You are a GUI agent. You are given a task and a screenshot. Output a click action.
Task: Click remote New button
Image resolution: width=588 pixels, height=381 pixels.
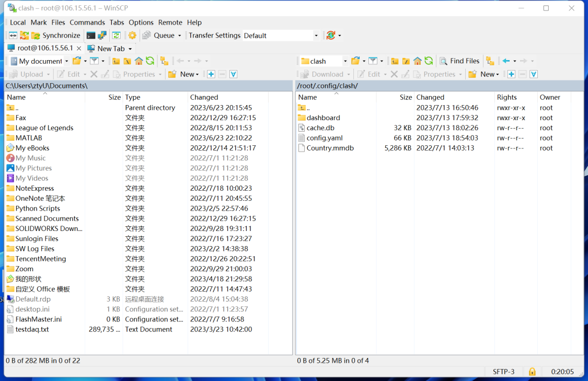(484, 74)
